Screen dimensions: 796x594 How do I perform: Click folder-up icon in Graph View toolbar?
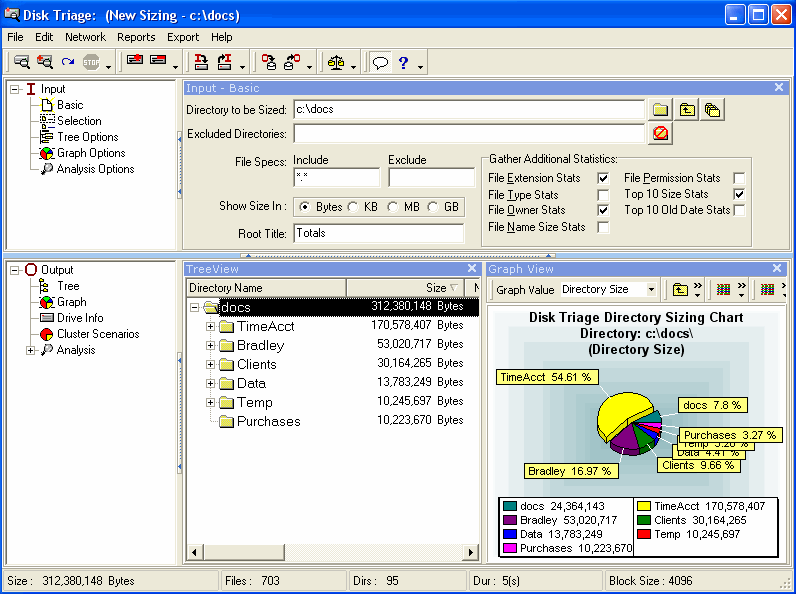(x=680, y=290)
